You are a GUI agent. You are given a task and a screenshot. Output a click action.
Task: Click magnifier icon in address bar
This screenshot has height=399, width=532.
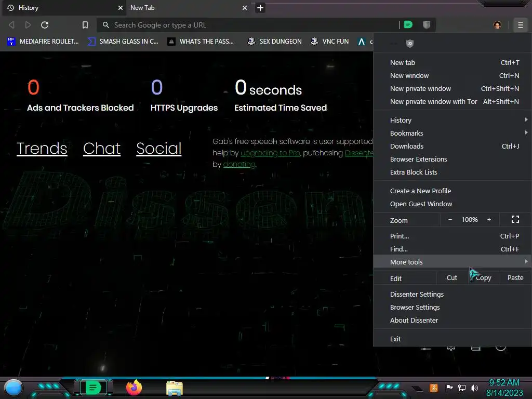pyautogui.click(x=106, y=25)
